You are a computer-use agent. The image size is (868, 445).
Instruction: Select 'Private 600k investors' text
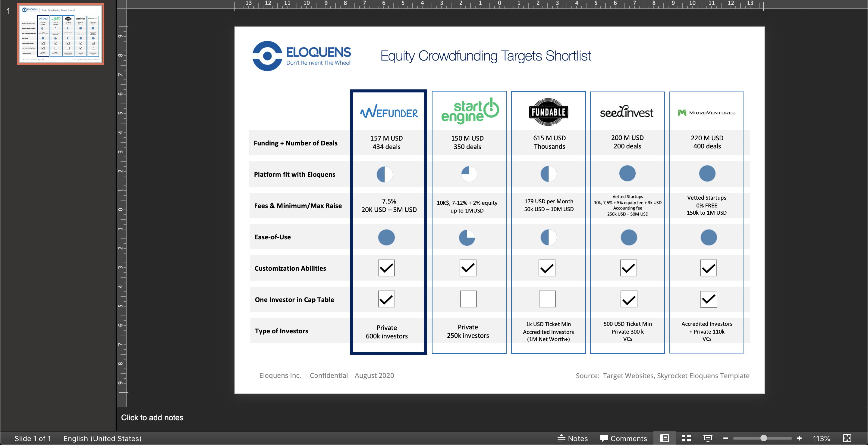[x=387, y=332]
